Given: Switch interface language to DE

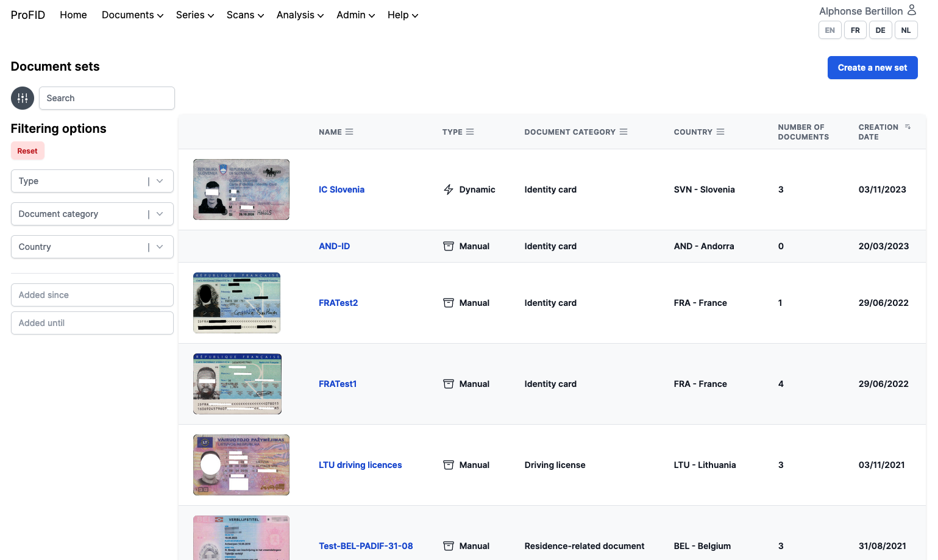Looking at the screenshot, I should click(880, 30).
